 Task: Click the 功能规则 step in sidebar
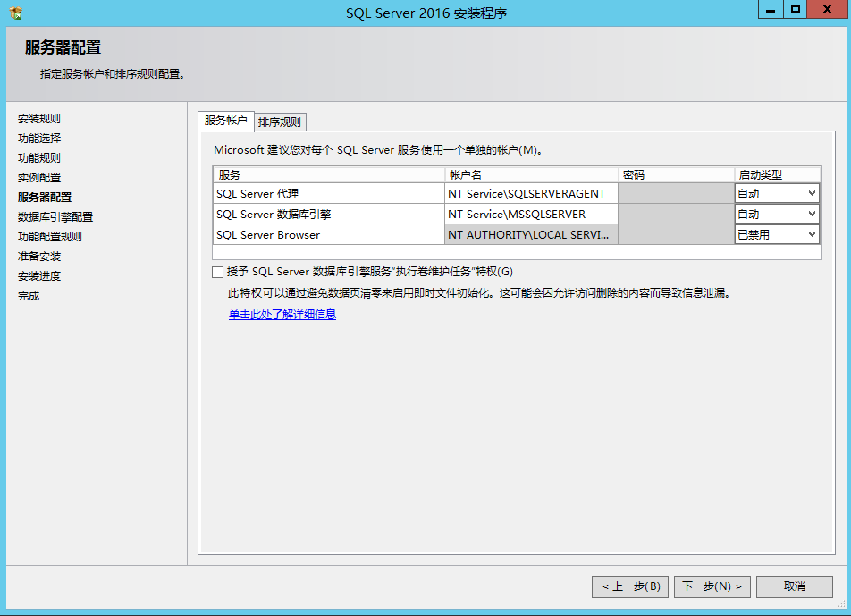click(x=39, y=158)
